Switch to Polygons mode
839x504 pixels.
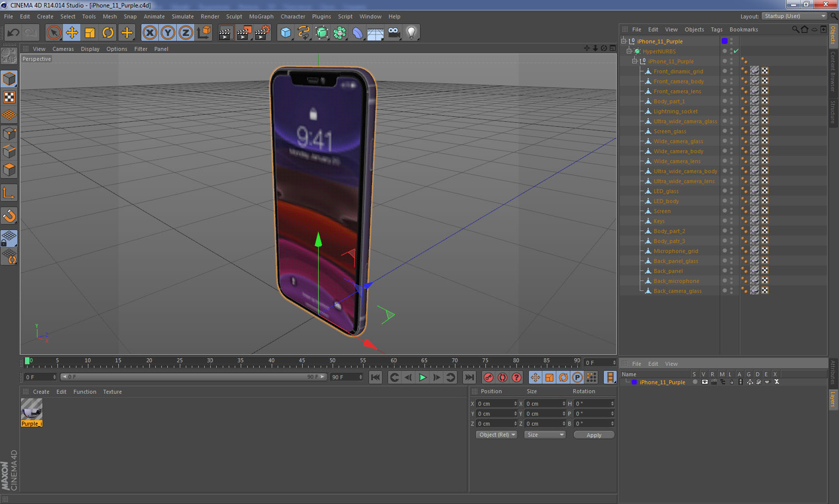9,170
